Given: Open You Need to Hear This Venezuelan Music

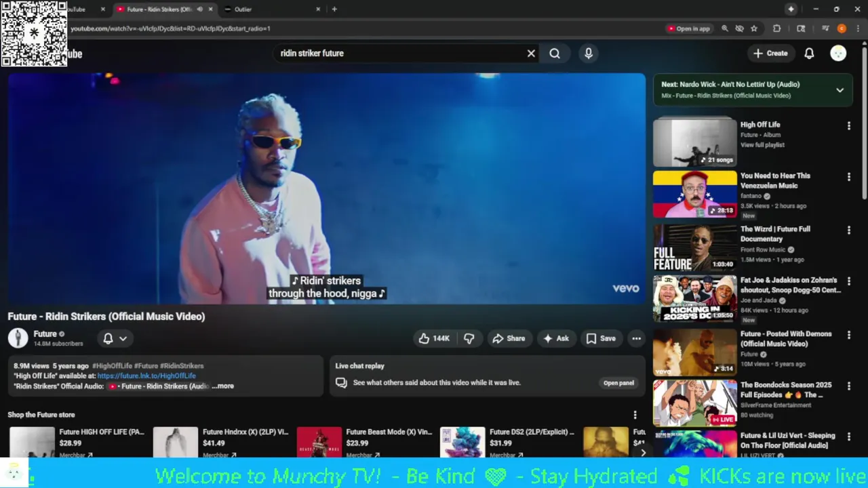Looking at the screenshot, I should (775, 180).
